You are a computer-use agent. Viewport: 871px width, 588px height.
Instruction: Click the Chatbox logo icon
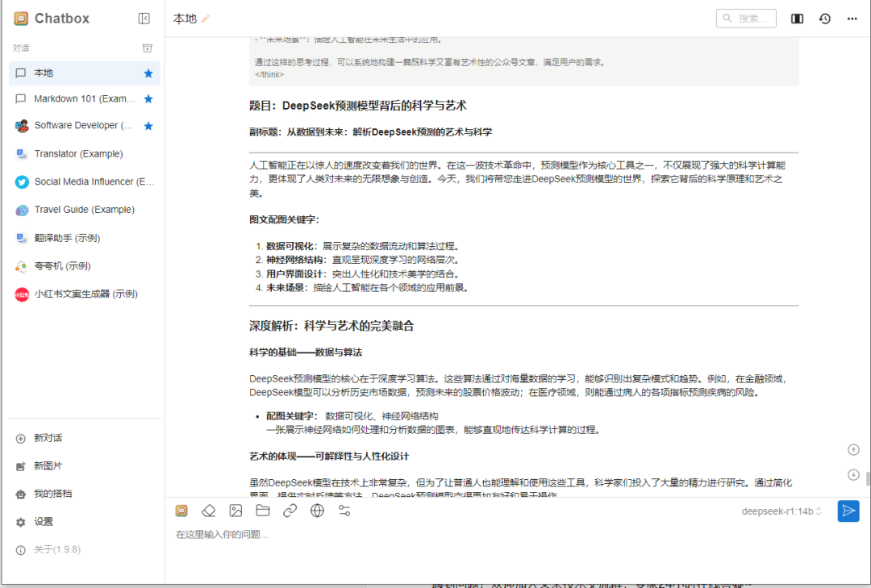[x=21, y=19]
